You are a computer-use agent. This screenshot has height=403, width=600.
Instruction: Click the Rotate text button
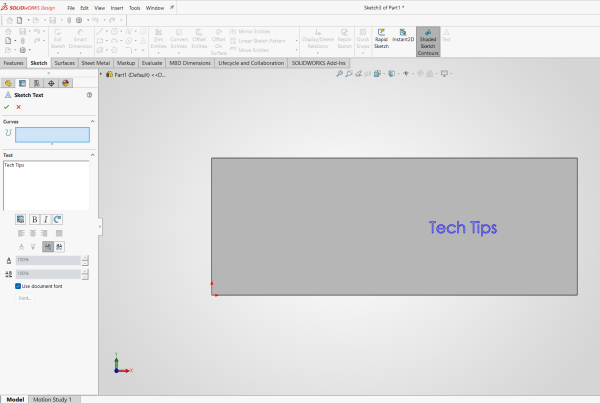tap(57, 219)
